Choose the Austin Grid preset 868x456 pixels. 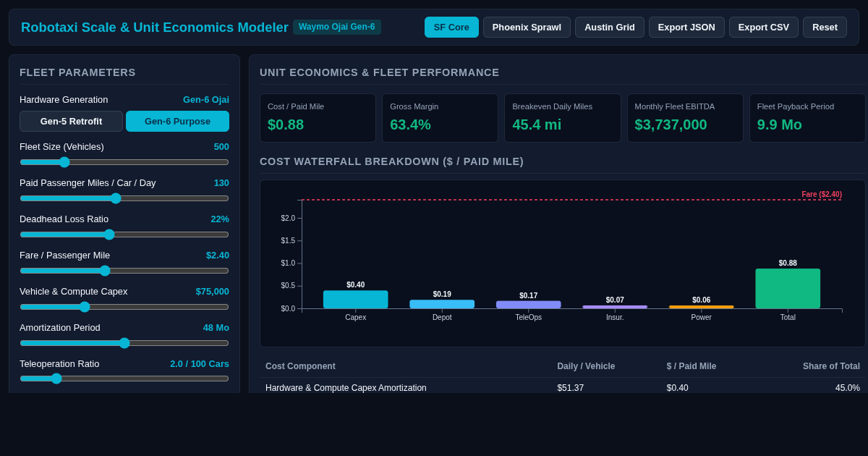click(610, 28)
